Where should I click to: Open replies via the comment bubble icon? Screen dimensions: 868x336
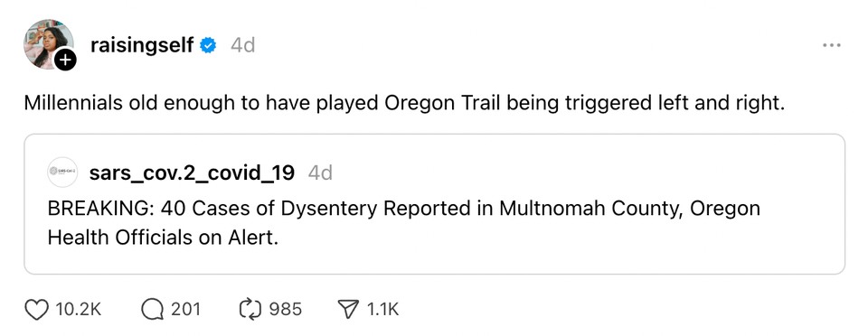click(152, 309)
